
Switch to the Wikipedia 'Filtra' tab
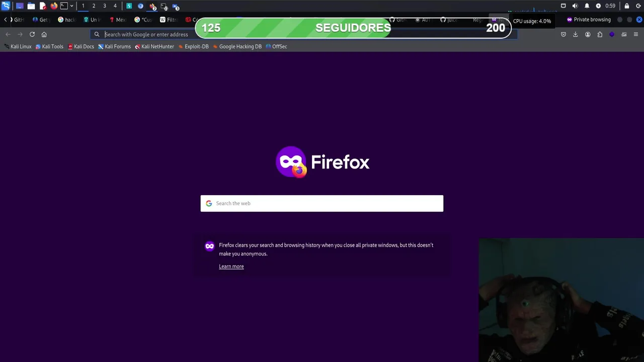coord(170,20)
